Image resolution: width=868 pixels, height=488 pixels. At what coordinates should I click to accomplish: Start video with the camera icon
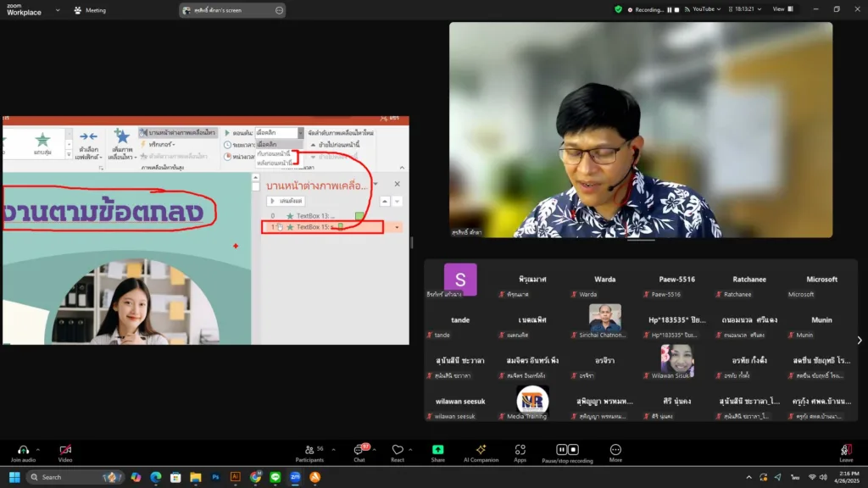click(65, 450)
